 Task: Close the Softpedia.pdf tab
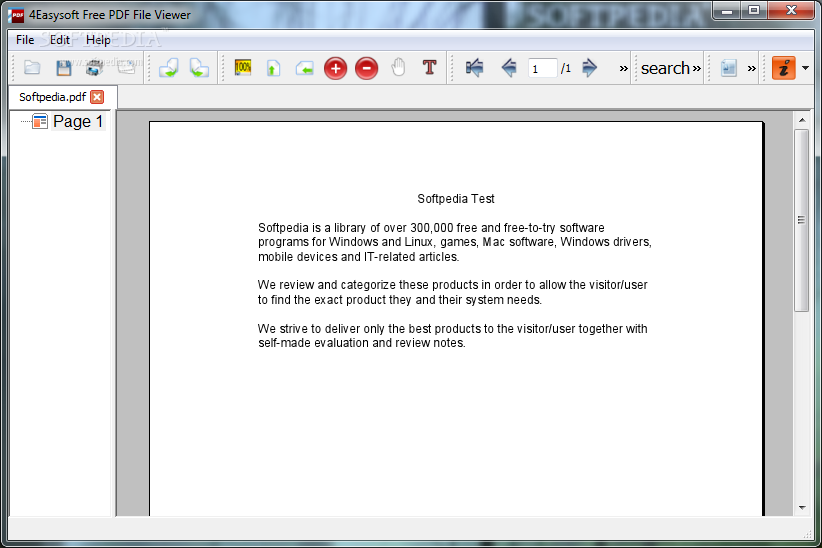(x=97, y=97)
